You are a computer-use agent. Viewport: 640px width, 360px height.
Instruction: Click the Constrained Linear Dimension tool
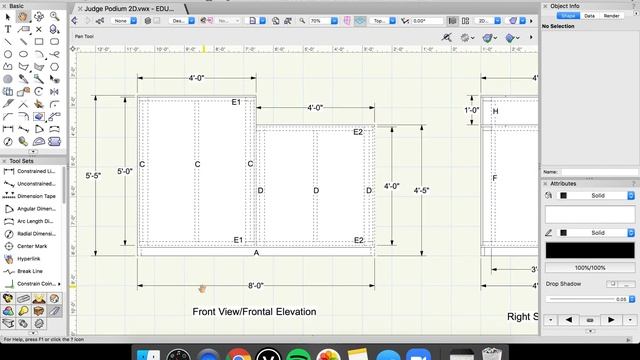tap(31, 171)
